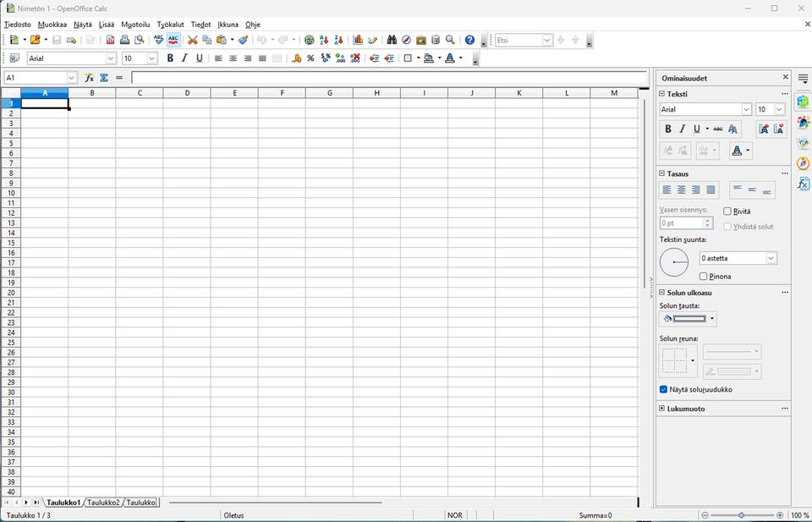Open the Muokkaa menu
The image size is (812, 522).
coord(52,25)
